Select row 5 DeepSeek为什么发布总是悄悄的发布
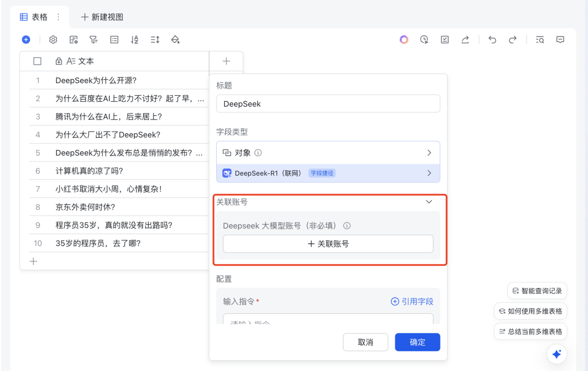The height and width of the screenshot is (371, 588). tap(119, 153)
